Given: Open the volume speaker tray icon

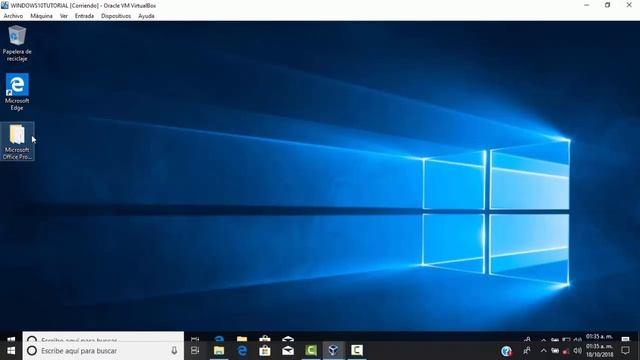Looking at the screenshot, I should pyautogui.click(x=578, y=351).
